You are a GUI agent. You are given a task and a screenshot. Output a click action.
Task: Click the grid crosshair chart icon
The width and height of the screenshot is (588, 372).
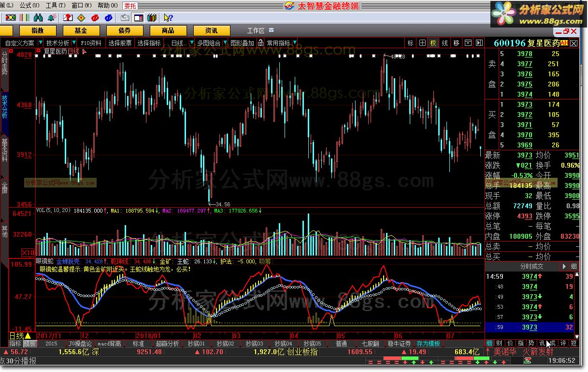tap(422, 43)
